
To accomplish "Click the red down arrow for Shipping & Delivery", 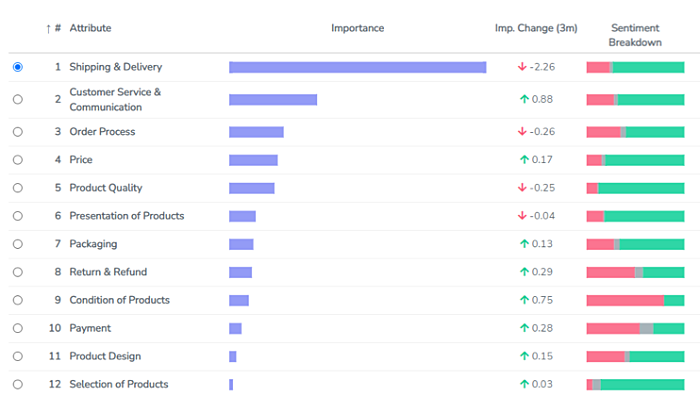I will point(522,67).
